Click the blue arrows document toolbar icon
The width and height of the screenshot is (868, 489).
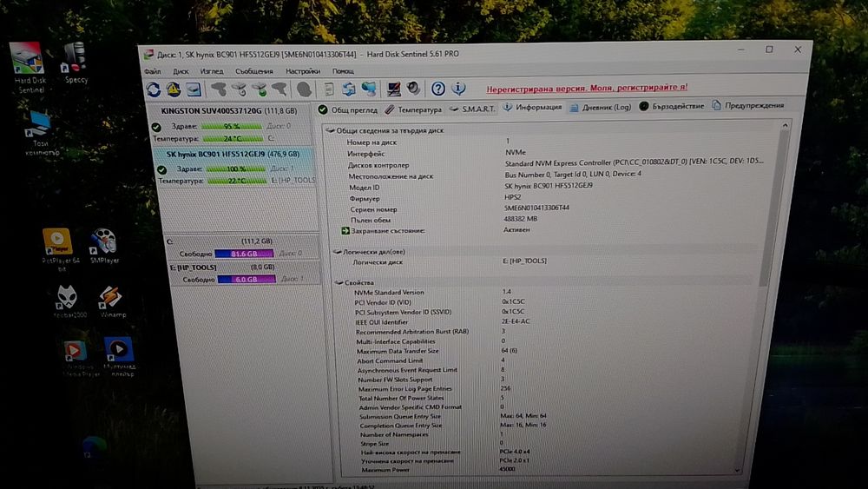348,89
